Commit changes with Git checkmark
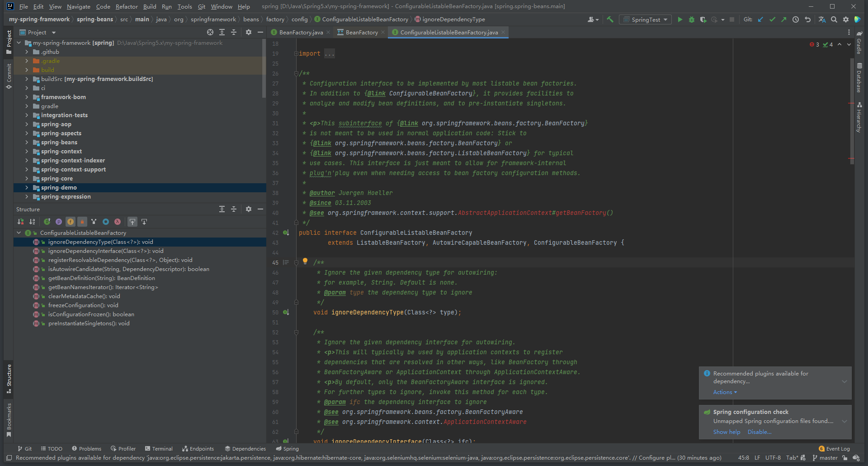This screenshot has width=868, height=466. pos(772,19)
